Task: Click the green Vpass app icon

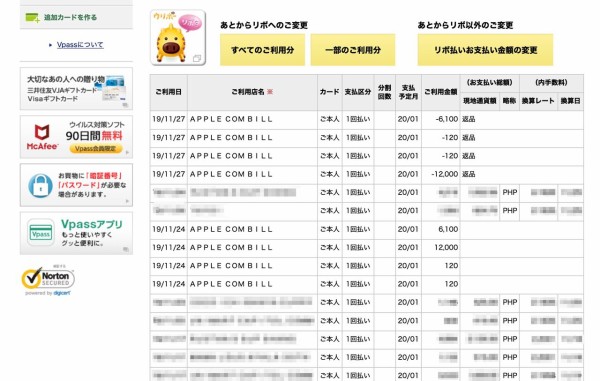Action: coord(41,233)
